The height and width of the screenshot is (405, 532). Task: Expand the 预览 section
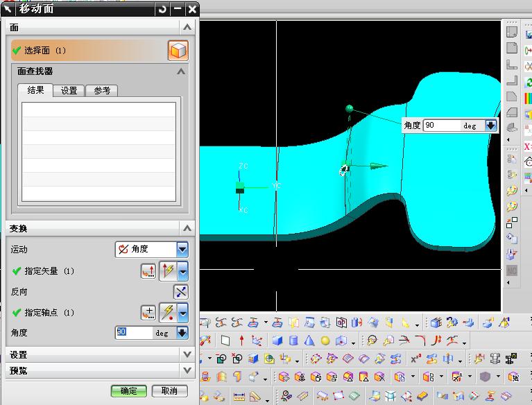pos(187,370)
